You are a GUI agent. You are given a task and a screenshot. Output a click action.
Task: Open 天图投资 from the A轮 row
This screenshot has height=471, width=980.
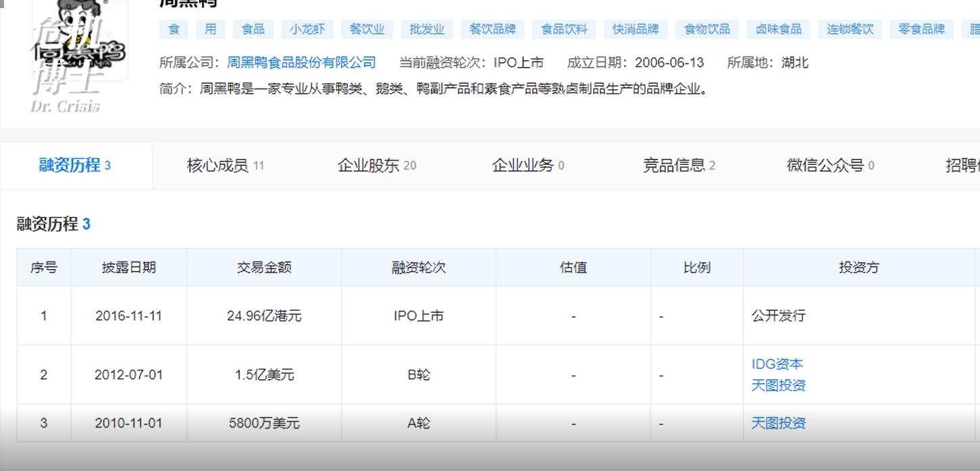(778, 423)
